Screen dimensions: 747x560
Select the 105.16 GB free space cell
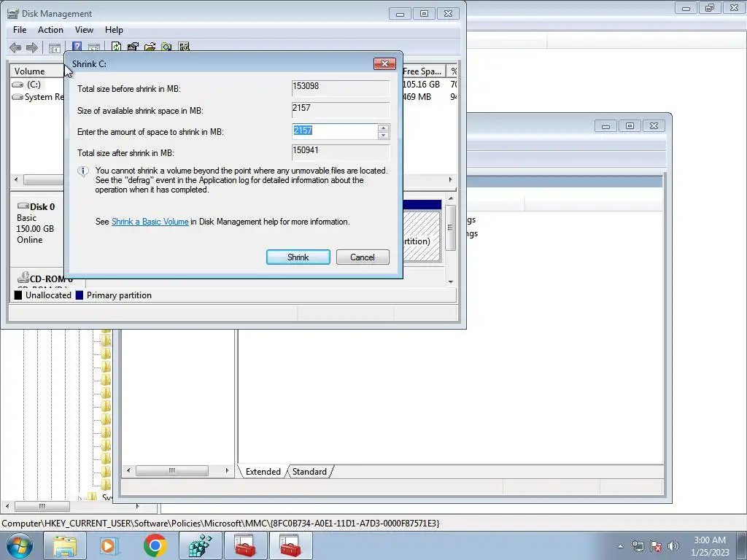tap(421, 85)
